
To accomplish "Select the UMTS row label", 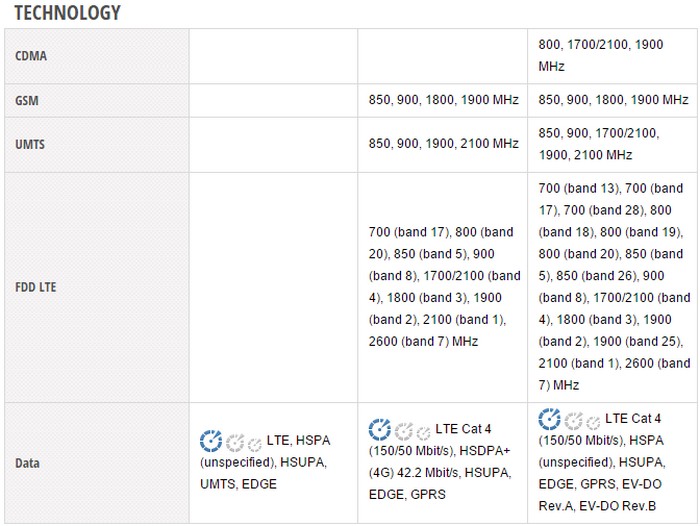I will (x=31, y=144).
